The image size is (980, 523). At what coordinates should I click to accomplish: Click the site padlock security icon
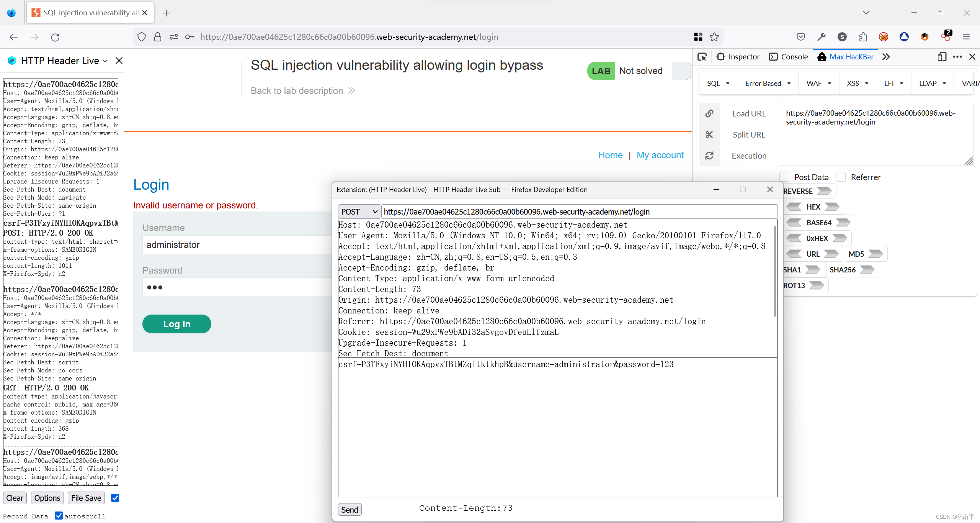click(157, 37)
